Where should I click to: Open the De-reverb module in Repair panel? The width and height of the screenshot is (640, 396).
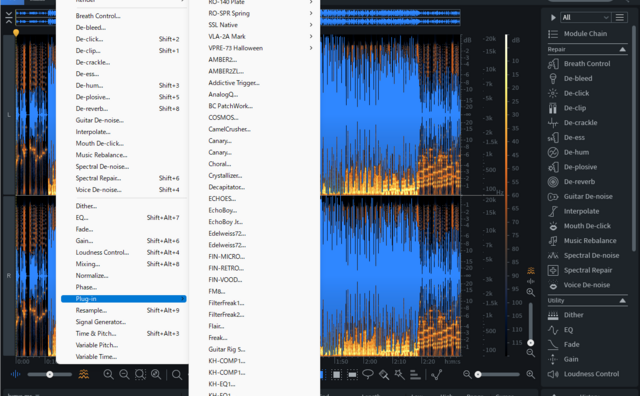point(579,182)
